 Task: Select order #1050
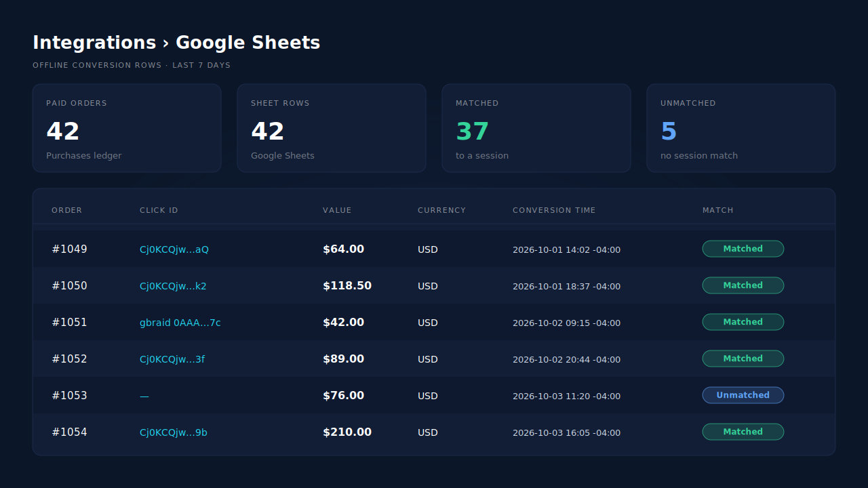(69, 285)
